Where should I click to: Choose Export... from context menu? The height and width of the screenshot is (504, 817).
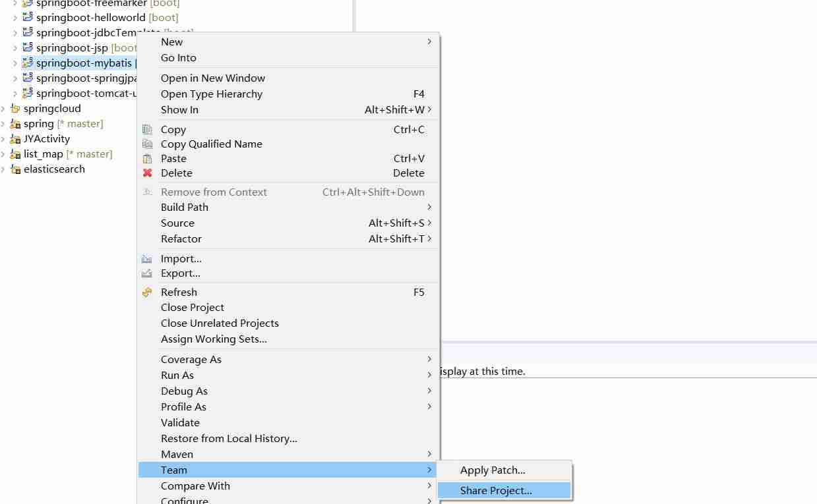[x=289, y=273]
